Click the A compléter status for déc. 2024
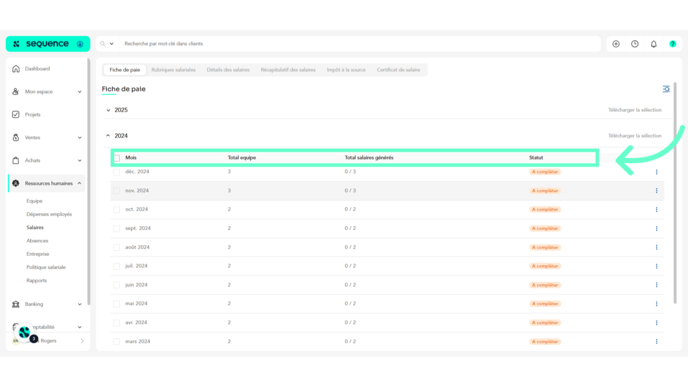Viewport: 688px width, 387px height. tap(545, 172)
